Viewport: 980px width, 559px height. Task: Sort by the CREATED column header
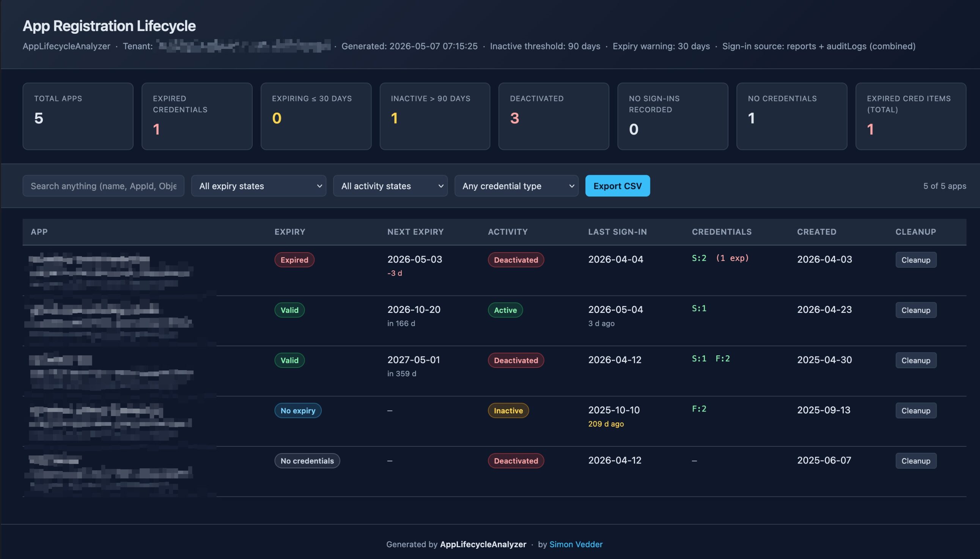[816, 232]
